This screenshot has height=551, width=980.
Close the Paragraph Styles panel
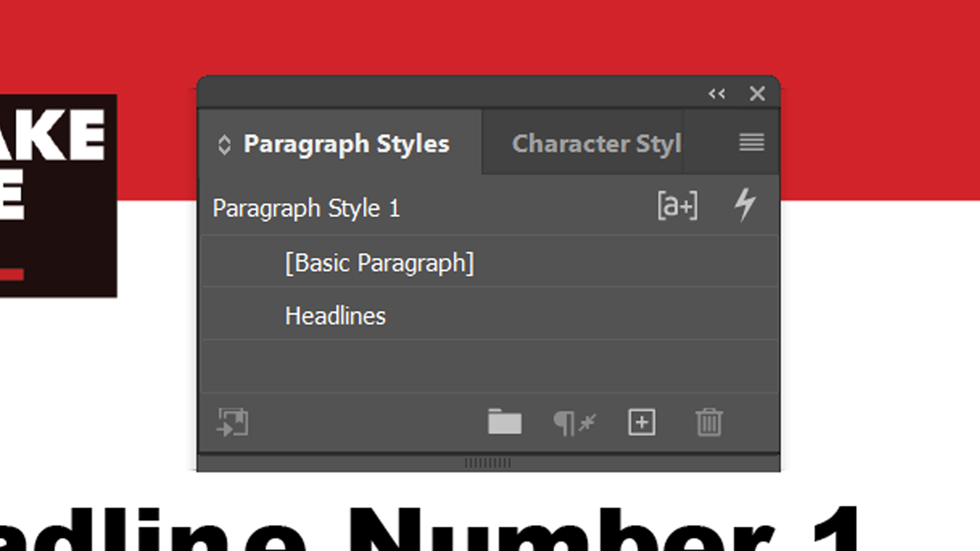click(x=757, y=94)
